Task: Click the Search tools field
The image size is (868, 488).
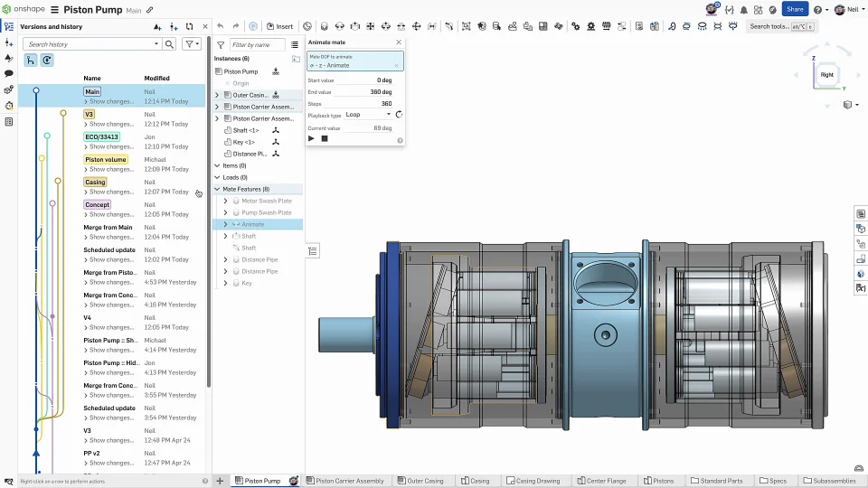Action: [x=780, y=26]
